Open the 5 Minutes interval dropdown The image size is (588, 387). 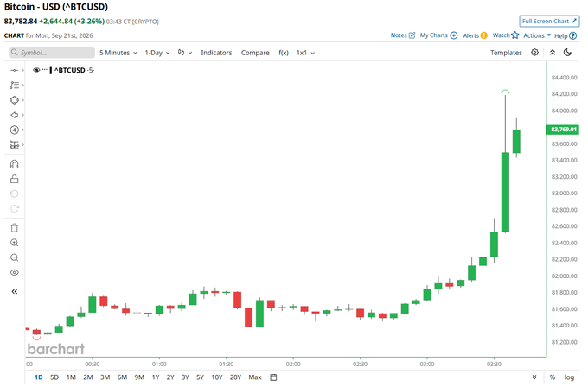[x=118, y=53]
